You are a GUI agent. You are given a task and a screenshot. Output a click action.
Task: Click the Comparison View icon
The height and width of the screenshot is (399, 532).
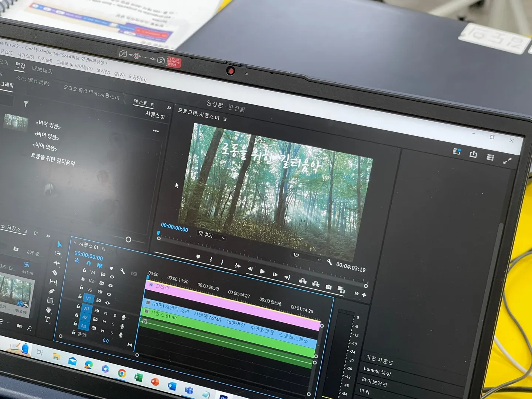pos(341,290)
